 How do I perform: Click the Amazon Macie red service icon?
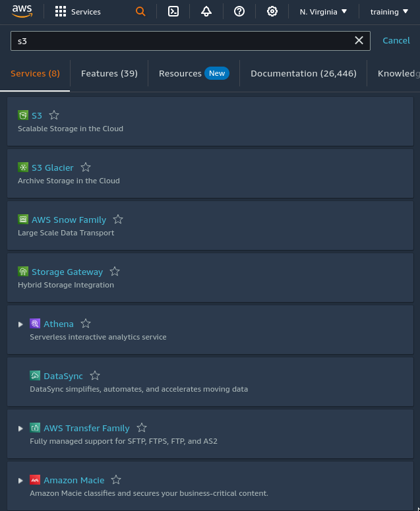click(35, 480)
